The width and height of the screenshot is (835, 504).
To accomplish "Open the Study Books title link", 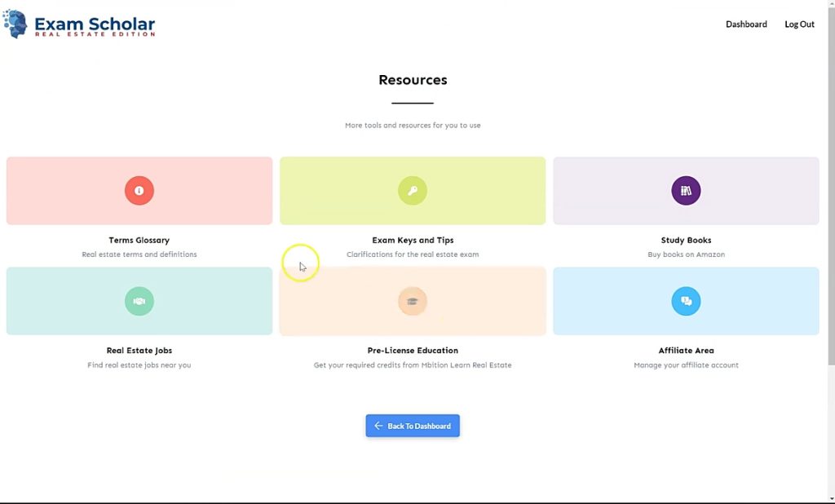I will coord(686,241).
